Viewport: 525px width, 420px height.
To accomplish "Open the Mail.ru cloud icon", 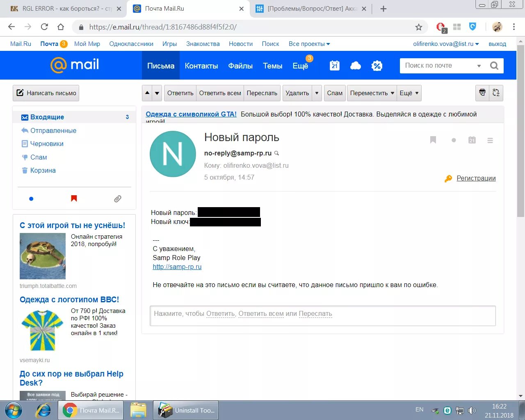I will (356, 66).
